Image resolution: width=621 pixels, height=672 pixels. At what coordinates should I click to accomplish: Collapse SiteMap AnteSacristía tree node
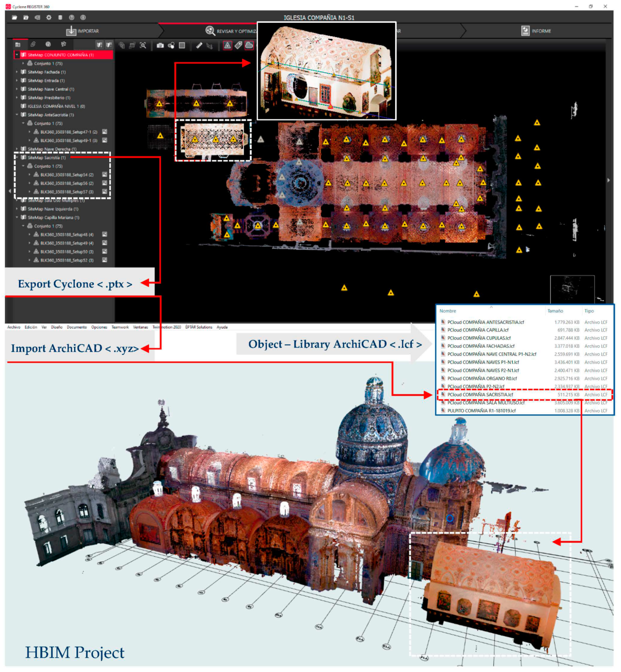(x=17, y=115)
